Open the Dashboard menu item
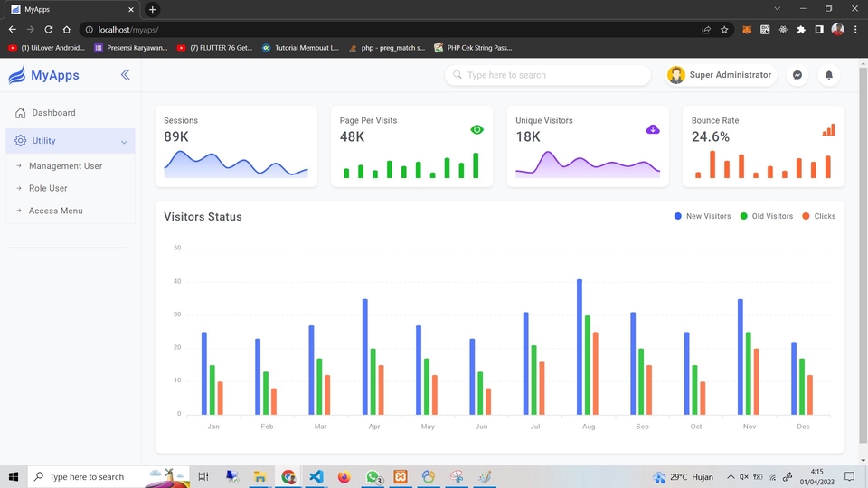The image size is (868, 488). tap(53, 113)
